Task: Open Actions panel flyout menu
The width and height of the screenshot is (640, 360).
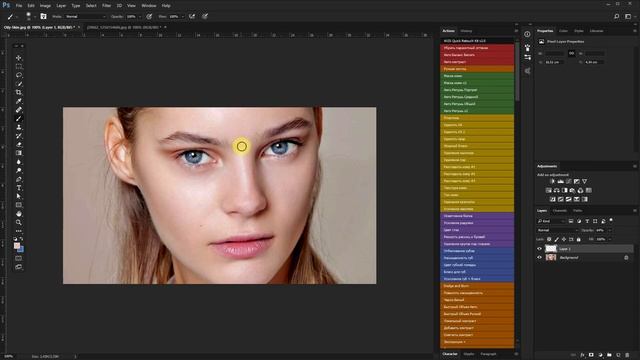Action: [x=516, y=31]
